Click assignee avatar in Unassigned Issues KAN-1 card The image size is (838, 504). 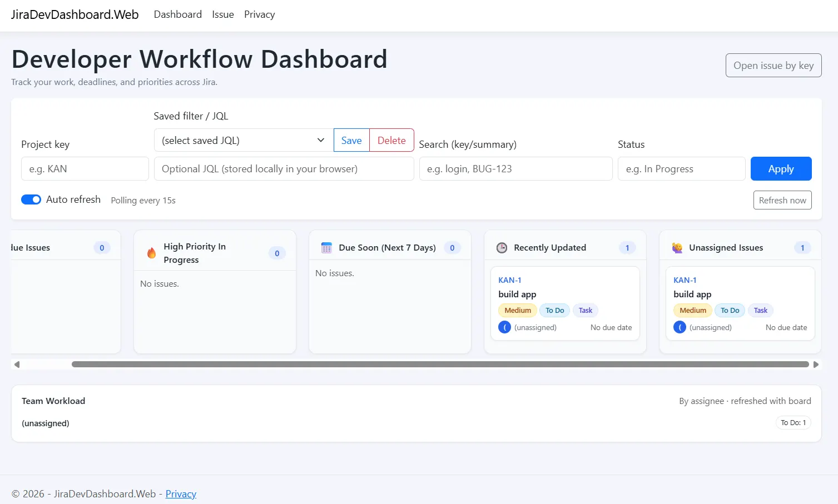coord(680,327)
